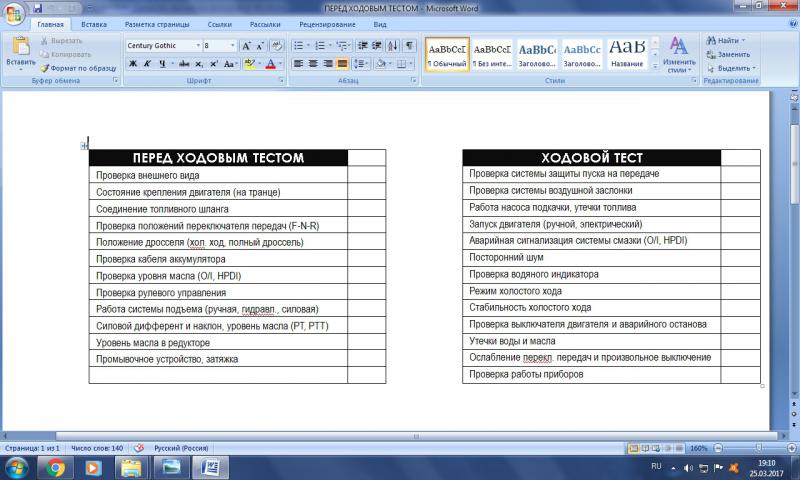Click the sort (А-Я) icon

pos(391,46)
